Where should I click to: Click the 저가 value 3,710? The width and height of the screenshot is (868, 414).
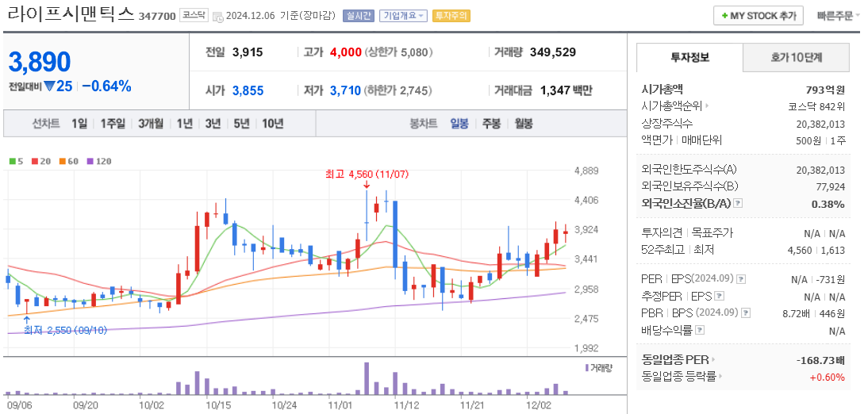[345, 90]
